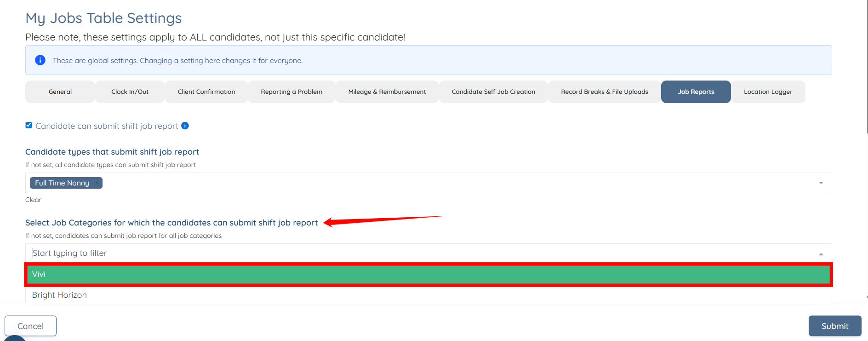This screenshot has width=868, height=341.
Task: Open the Mileage & Reimbursement tab
Action: click(x=387, y=92)
